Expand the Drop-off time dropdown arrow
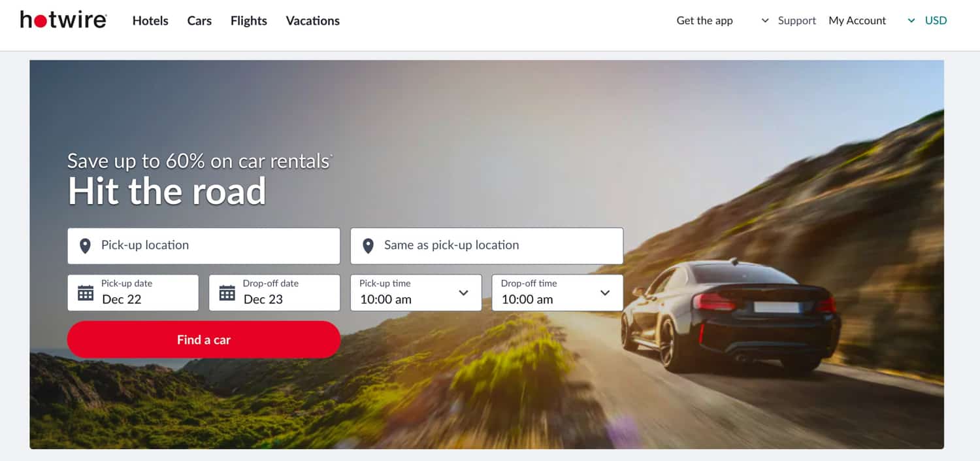Screen dimensions: 980x461 [x=605, y=293]
